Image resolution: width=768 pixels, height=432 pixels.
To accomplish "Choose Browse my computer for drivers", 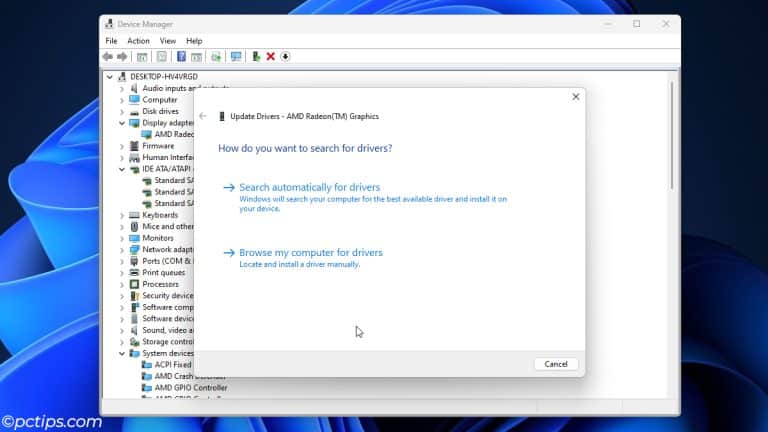I will (x=311, y=253).
